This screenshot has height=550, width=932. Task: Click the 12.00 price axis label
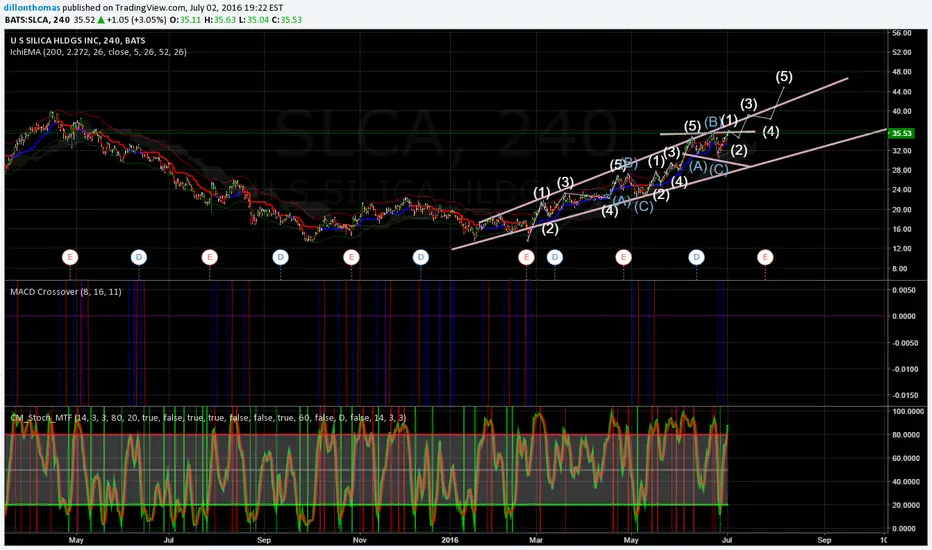pos(902,249)
